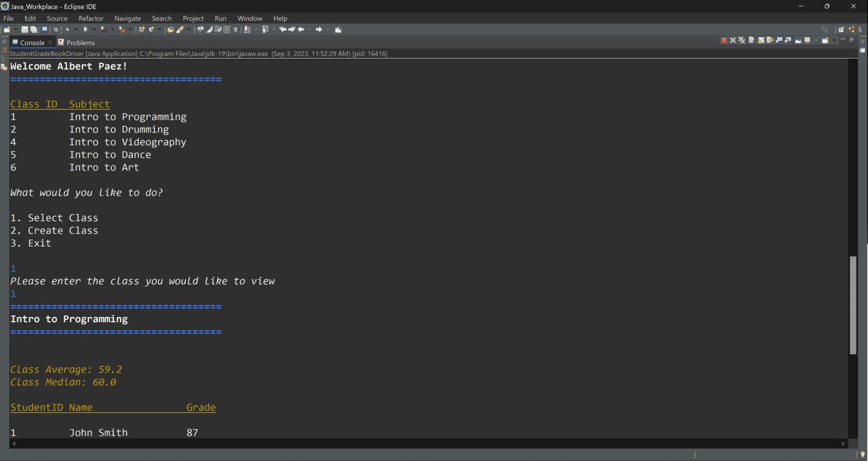The height and width of the screenshot is (461, 868).
Task: Expand the New wizard dropdown arrow
Action: tap(15, 29)
